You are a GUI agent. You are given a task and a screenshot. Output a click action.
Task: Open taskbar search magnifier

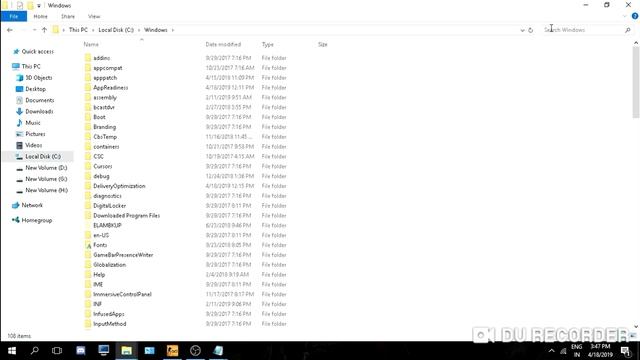pyautogui.click(x=35, y=351)
